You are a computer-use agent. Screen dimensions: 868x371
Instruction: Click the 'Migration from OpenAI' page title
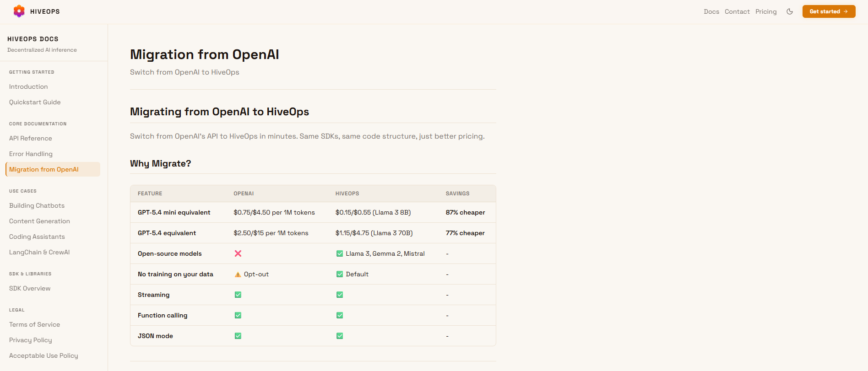(205, 54)
